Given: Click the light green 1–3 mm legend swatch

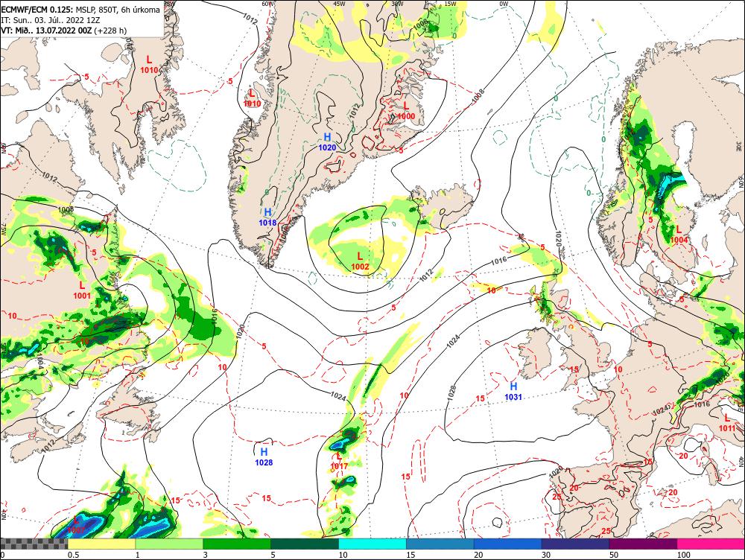Looking at the screenshot, I should coord(169,544).
